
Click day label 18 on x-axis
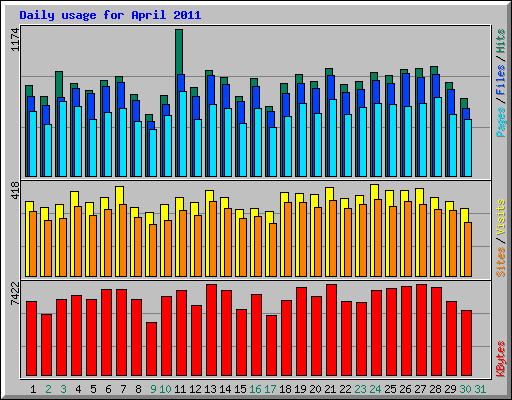285,389
